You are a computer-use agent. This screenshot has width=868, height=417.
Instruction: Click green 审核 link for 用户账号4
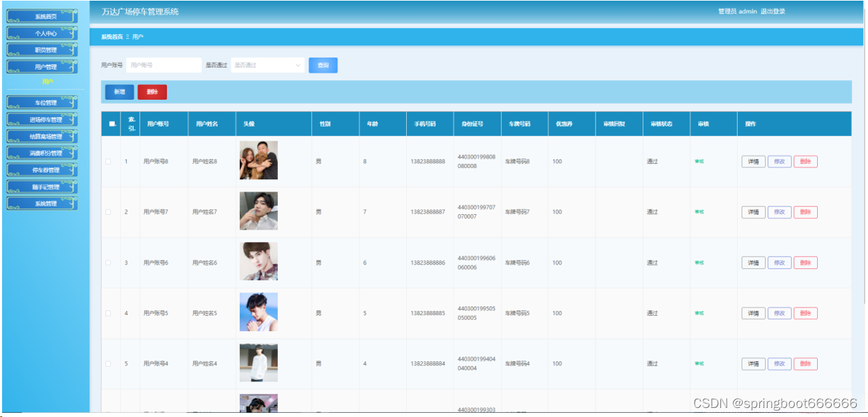click(x=699, y=364)
